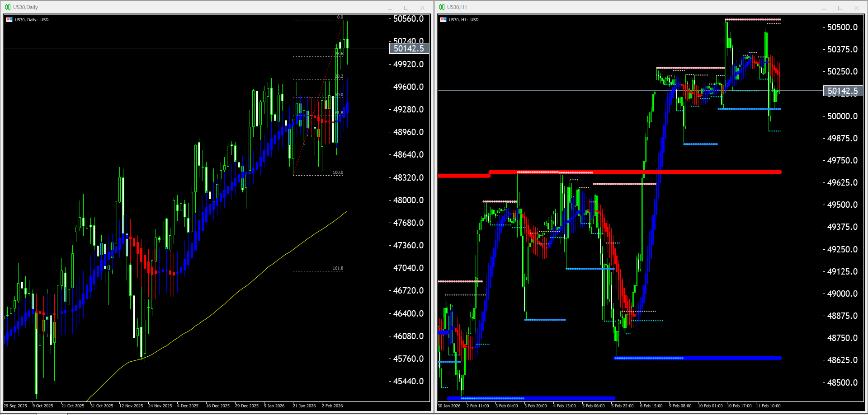Screen dimensions: 868x415
Task: Minimize the US30,Daily chart window
Action: (x=390, y=8)
